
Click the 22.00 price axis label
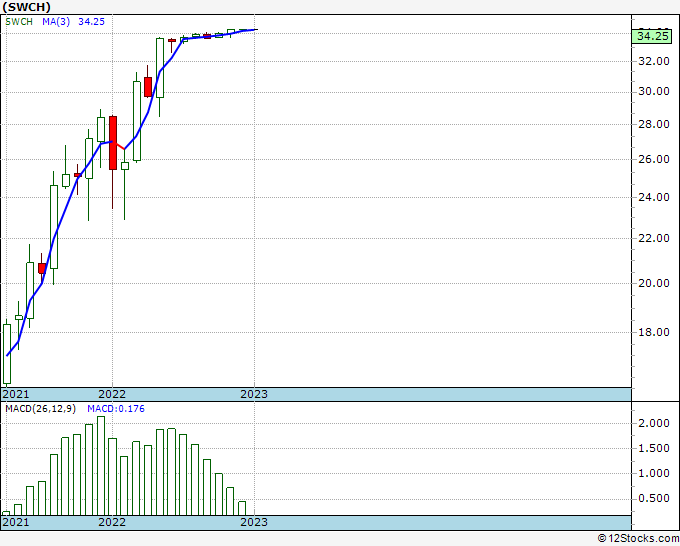pyautogui.click(x=654, y=238)
